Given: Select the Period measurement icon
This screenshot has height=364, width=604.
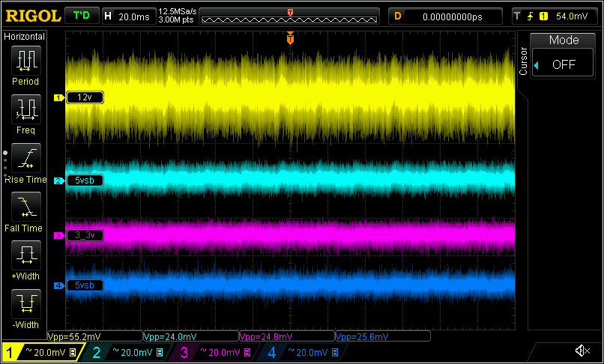Looking at the screenshot, I should (25, 61).
